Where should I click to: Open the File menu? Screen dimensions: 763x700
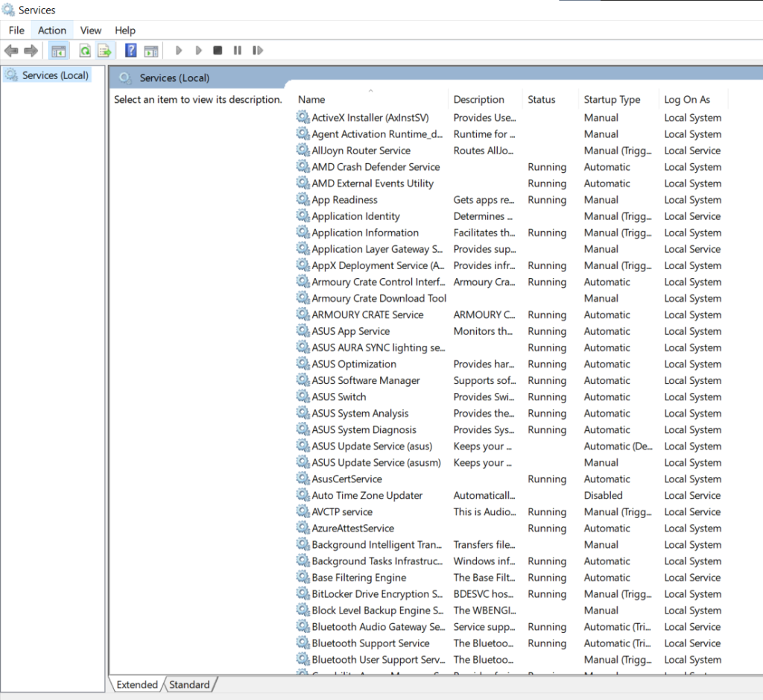pos(16,30)
